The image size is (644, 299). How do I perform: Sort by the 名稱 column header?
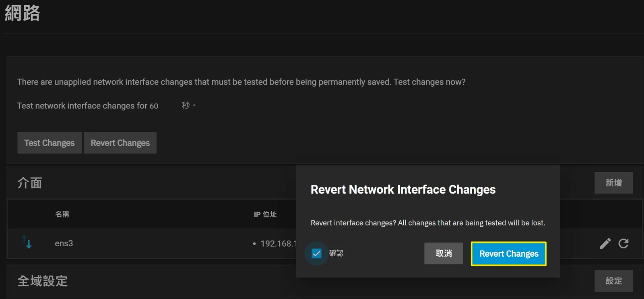point(62,214)
